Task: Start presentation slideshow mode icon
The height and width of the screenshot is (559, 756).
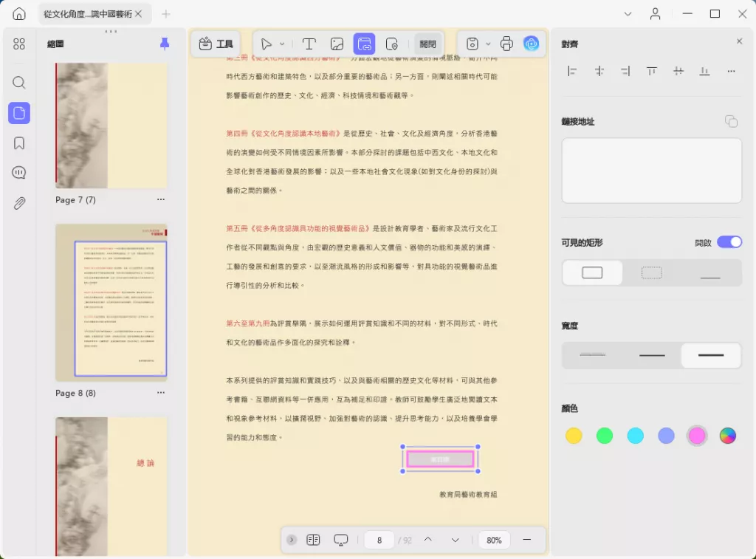Action: [x=341, y=540]
